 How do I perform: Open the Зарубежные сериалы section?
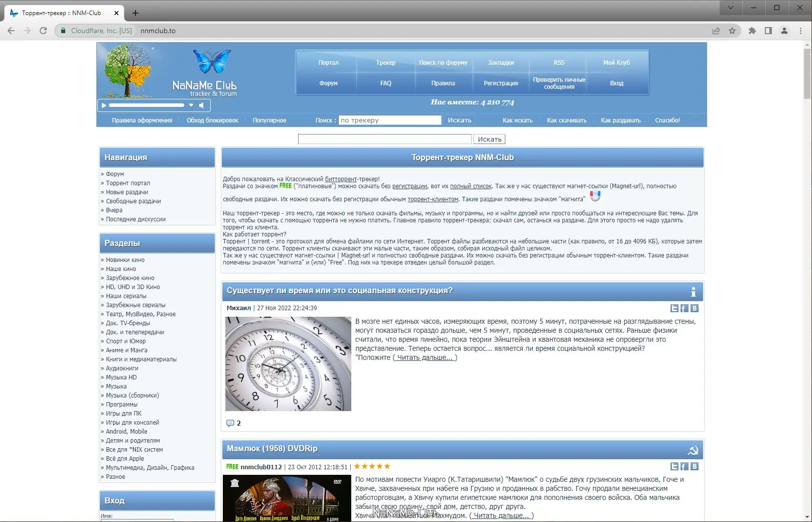(x=136, y=305)
